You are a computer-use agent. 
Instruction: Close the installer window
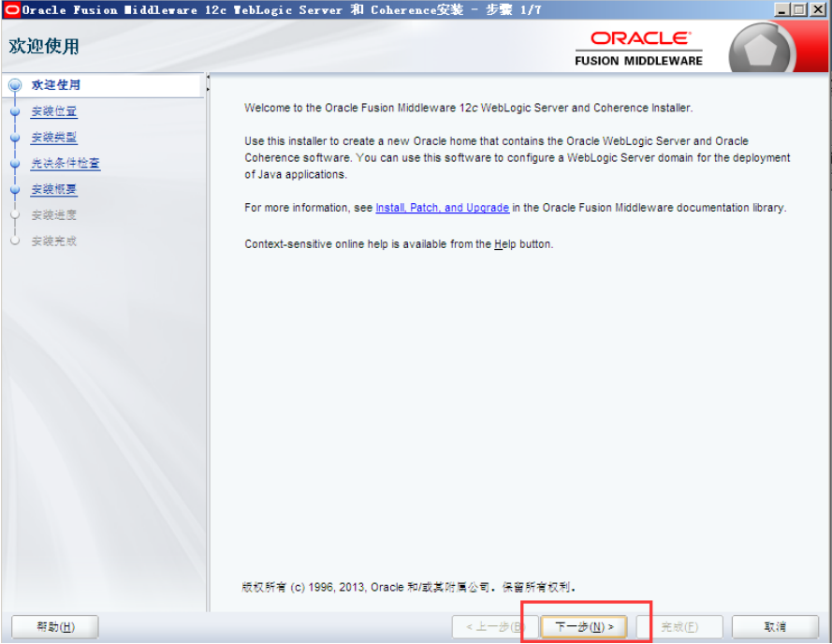pyautogui.click(x=818, y=9)
